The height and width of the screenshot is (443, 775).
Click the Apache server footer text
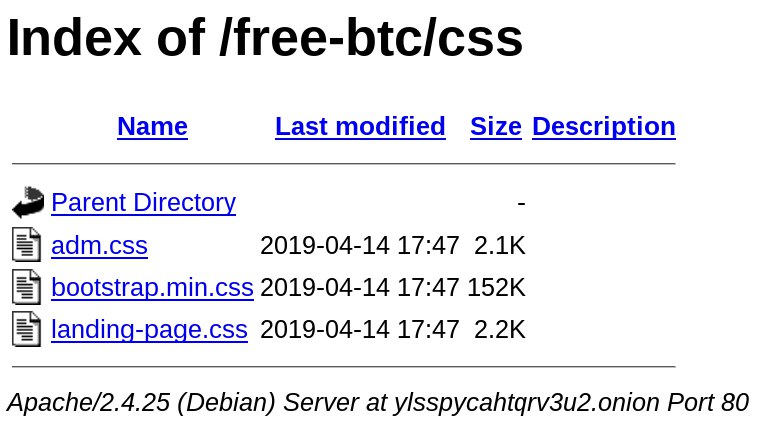click(377, 402)
